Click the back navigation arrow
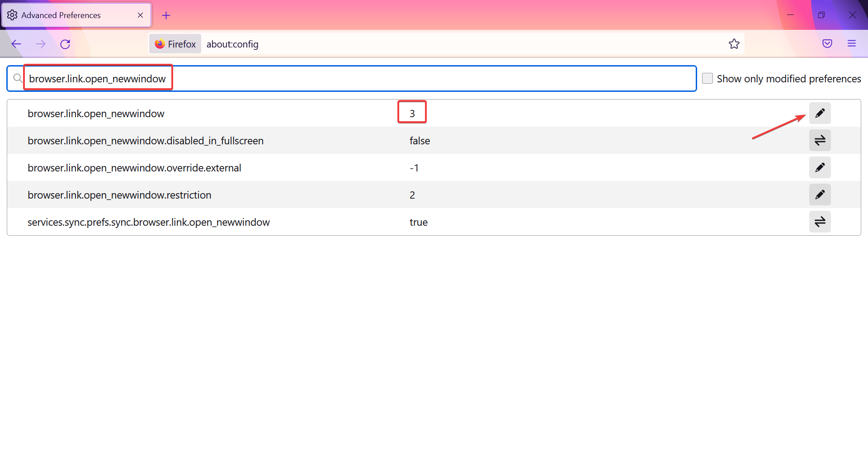 [16, 44]
